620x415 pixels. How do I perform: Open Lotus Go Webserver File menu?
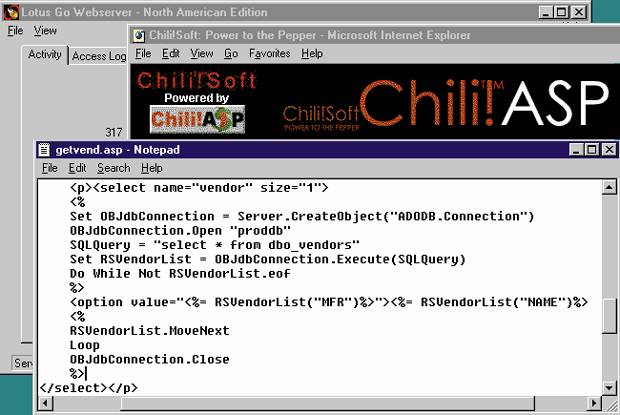click(x=15, y=30)
